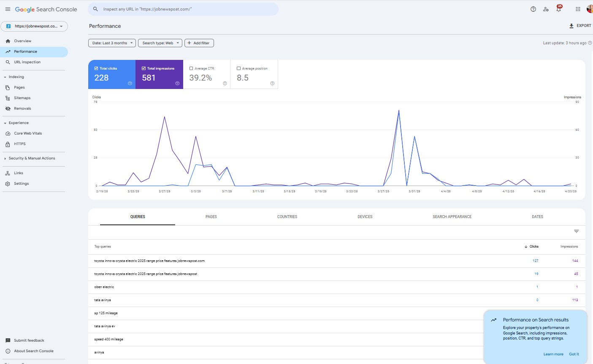Click help icon on Total impressions card

tap(177, 84)
